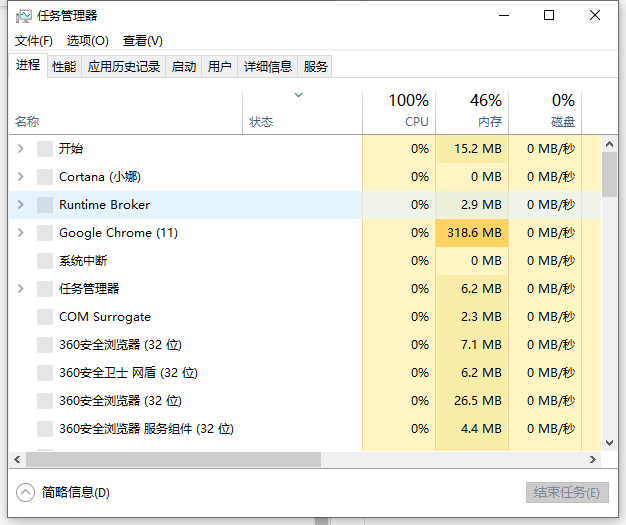Click the 360安全卫士 网盾 process icon
626x525 pixels.
click(x=44, y=373)
